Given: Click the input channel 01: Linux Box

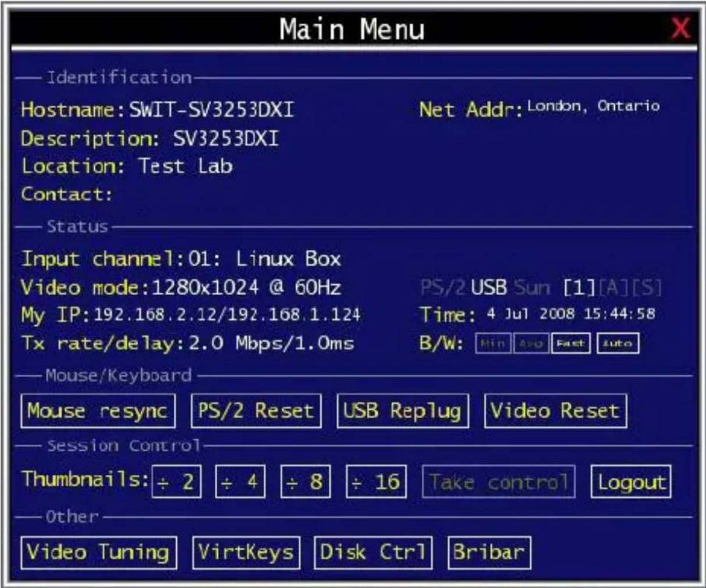Looking at the screenshot, I should 265,259.
